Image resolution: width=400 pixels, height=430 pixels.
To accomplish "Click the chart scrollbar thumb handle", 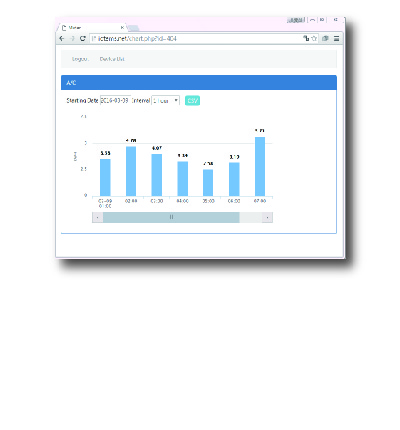I will (x=171, y=217).
